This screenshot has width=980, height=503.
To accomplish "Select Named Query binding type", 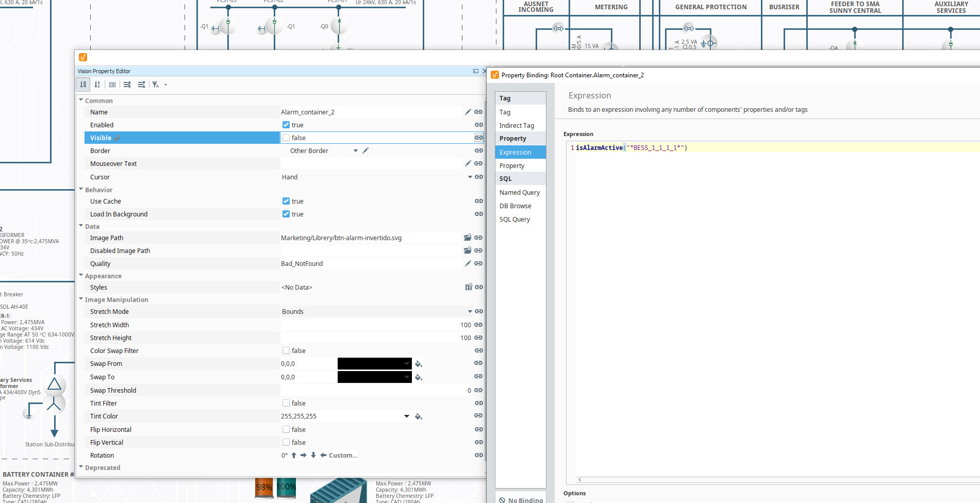I will click(x=520, y=192).
